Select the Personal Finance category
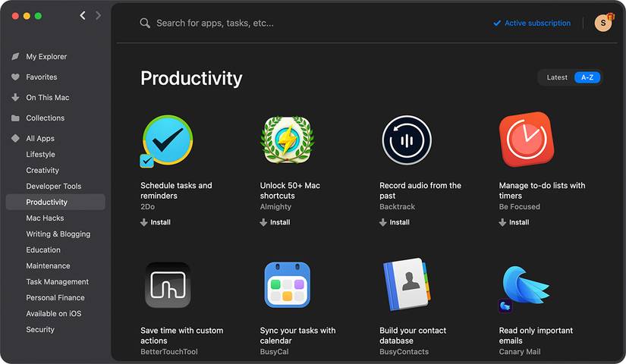 point(55,298)
